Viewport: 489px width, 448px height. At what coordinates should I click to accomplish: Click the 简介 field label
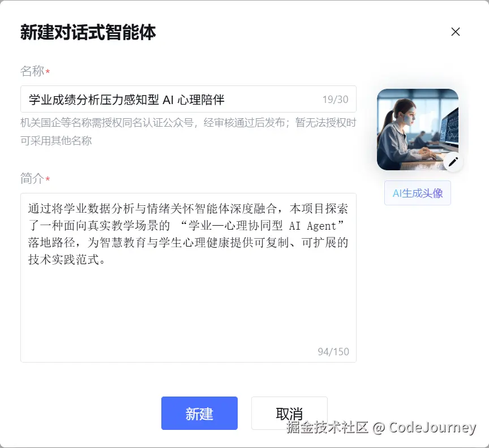click(32, 179)
